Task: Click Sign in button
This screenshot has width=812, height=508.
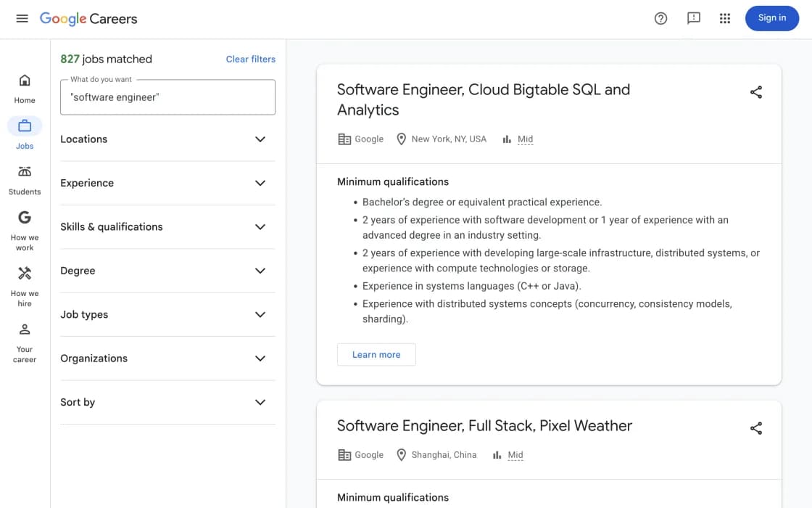Action: pos(771,18)
